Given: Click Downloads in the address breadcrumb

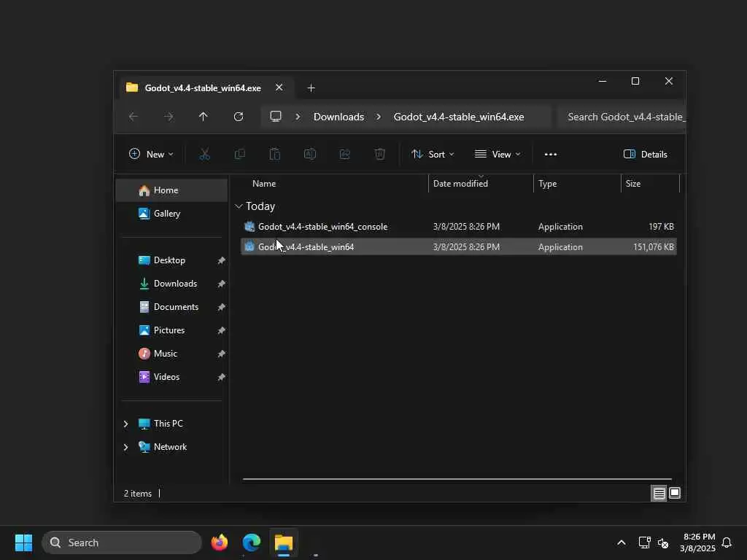Looking at the screenshot, I should click(338, 117).
